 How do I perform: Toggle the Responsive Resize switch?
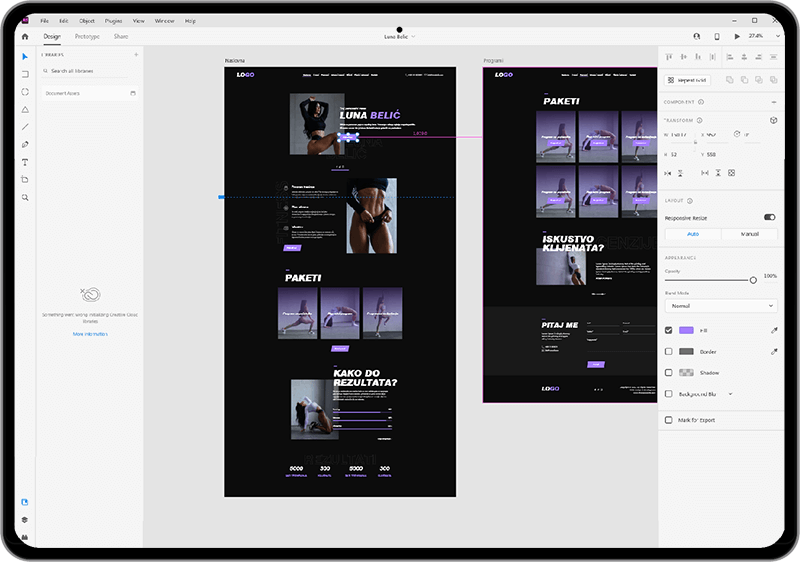[x=769, y=217]
